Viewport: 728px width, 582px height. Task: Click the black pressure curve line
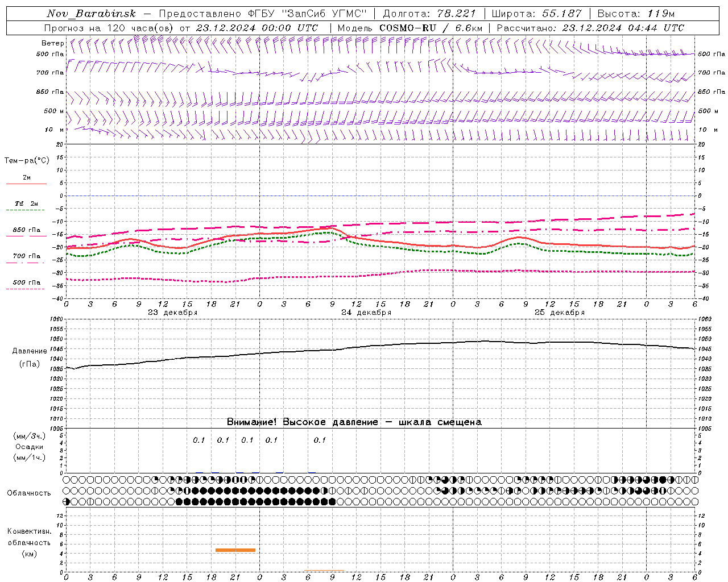pos(380,346)
